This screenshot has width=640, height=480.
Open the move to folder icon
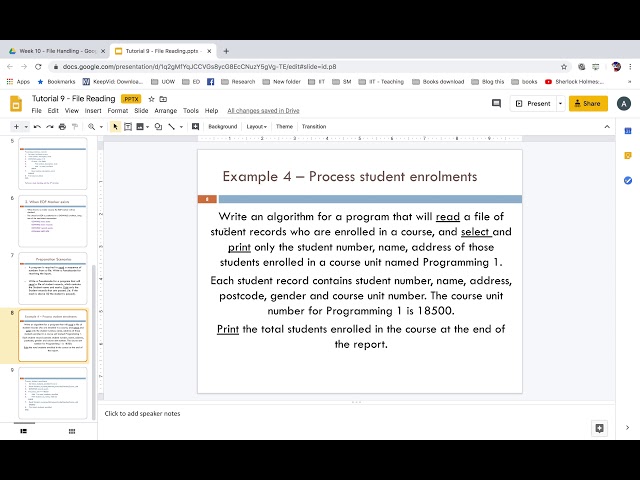click(163, 99)
